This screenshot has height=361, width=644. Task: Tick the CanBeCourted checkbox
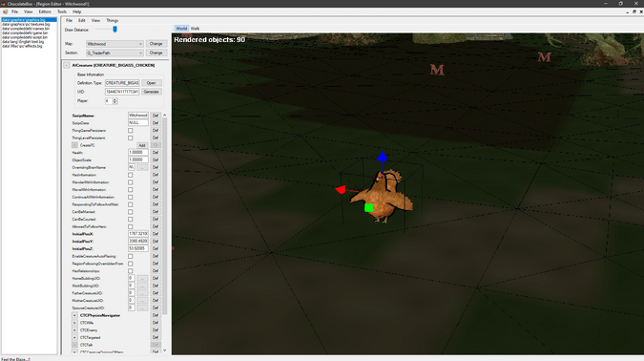tap(130, 219)
